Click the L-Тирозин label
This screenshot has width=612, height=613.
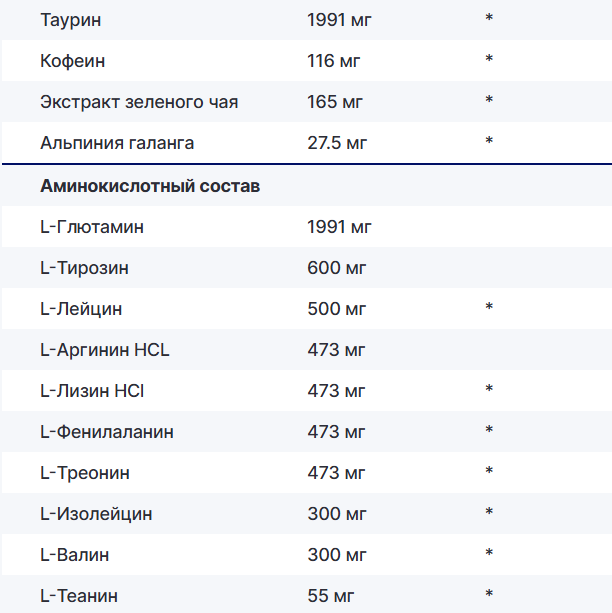(84, 268)
